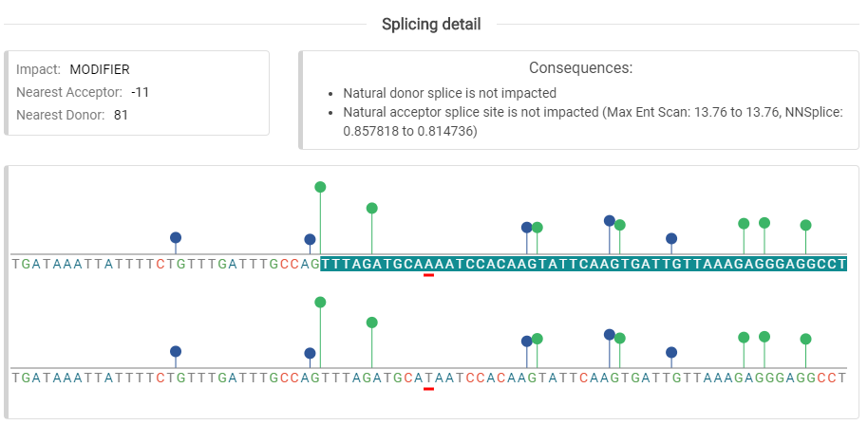868x425 pixels.
Task: Click the Splicing detail heading
Action: [431, 24]
